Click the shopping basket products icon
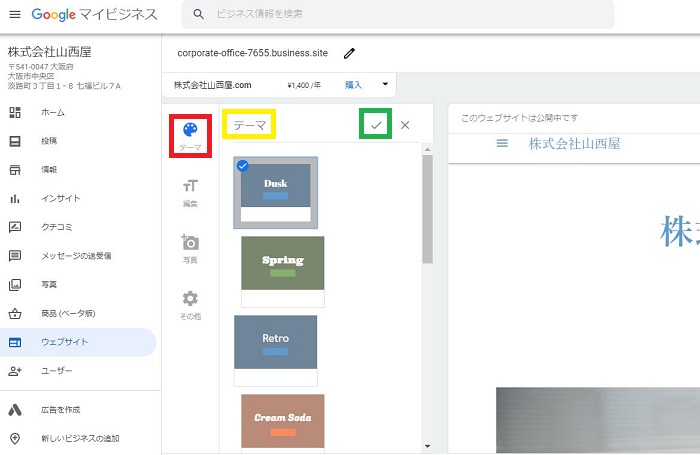 [x=15, y=313]
